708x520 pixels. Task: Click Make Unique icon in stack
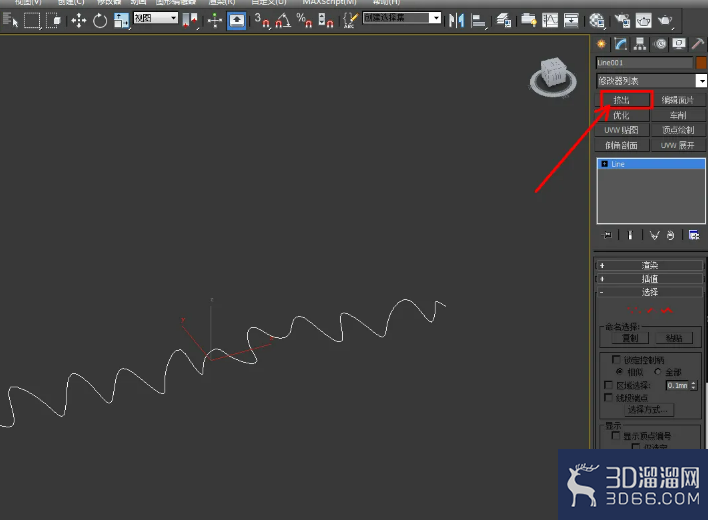click(x=654, y=235)
